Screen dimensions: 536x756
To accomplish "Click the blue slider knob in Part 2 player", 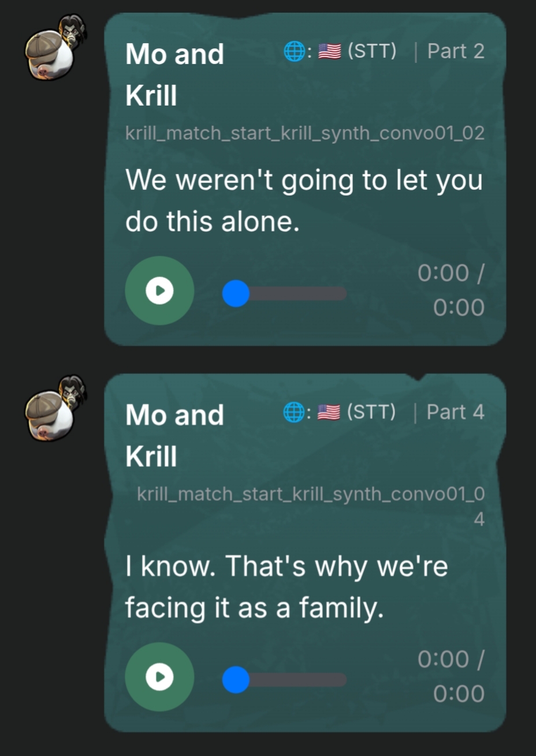I will 236,294.
